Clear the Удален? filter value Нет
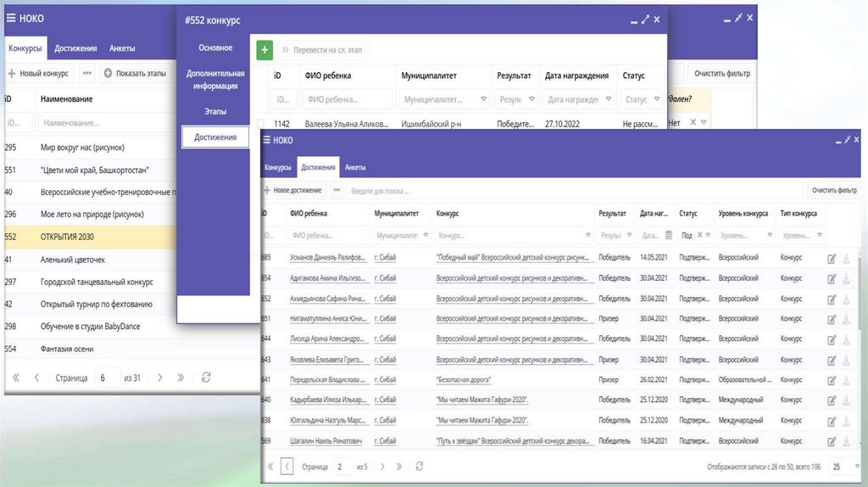The width and height of the screenshot is (868, 487). click(x=693, y=122)
